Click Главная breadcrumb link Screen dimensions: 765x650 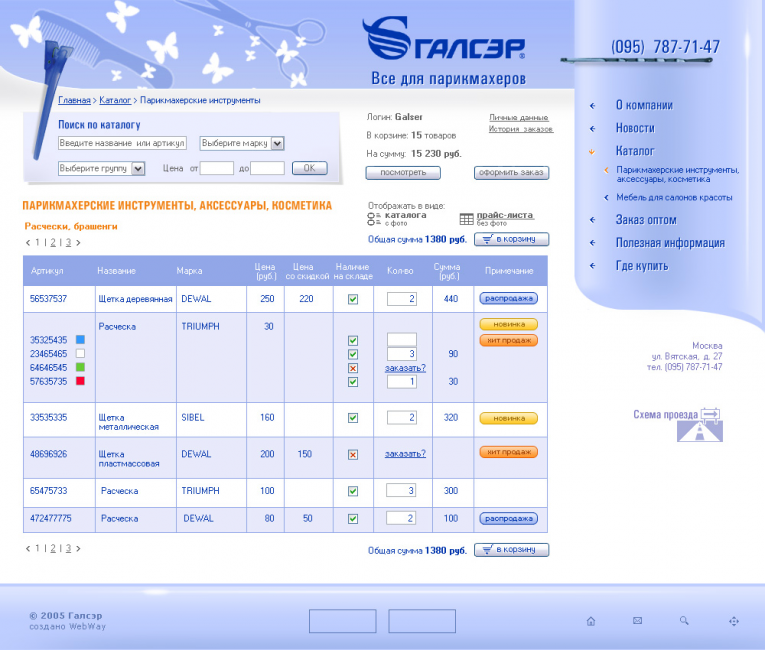point(74,100)
